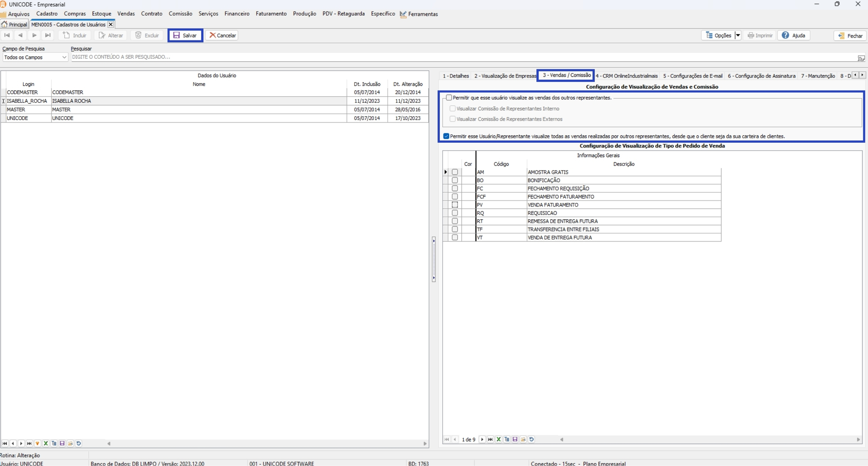Go to last record in order-type grid

(490, 439)
